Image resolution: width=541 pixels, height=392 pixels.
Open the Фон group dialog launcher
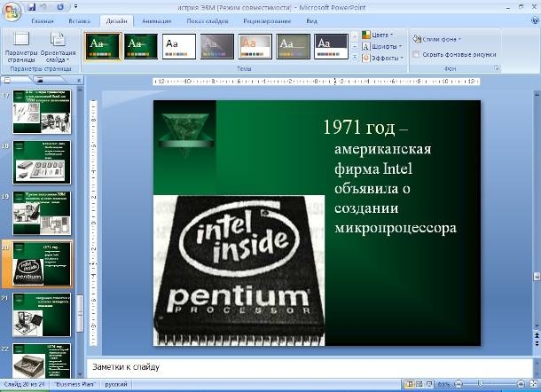point(497,68)
